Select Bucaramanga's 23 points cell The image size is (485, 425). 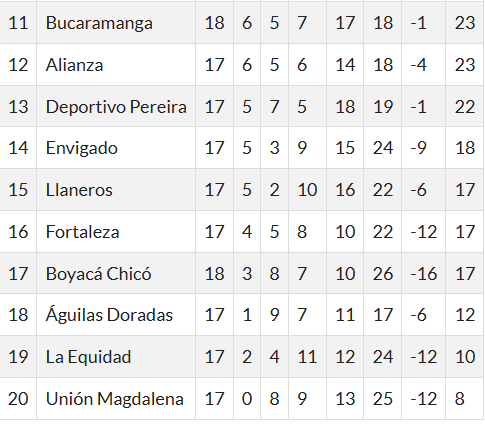(x=465, y=23)
